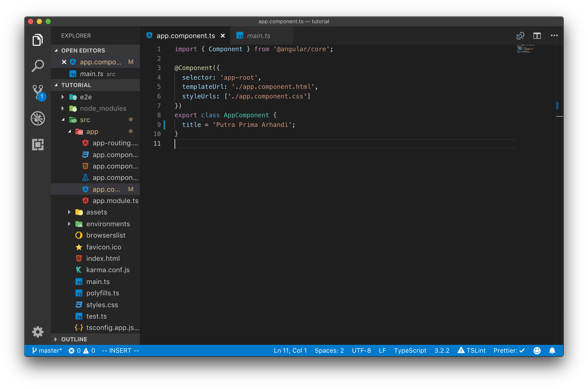Viewport: 588px width, 389px height.
Task: Open index.html in explorer
Action: point(95,258)
